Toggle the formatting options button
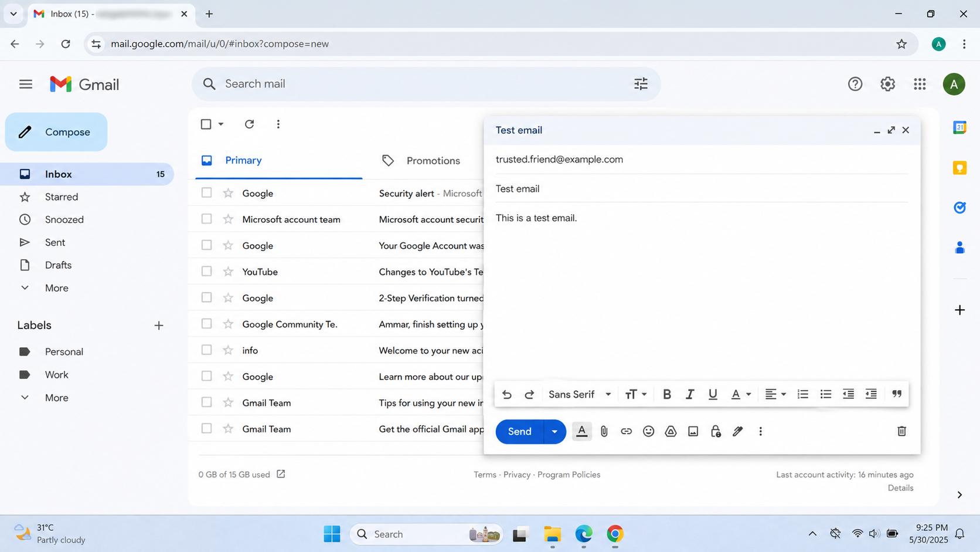Image resolution: width=980 pixels, height=552 pixels. pyautogui.click(x=581, y=431)
